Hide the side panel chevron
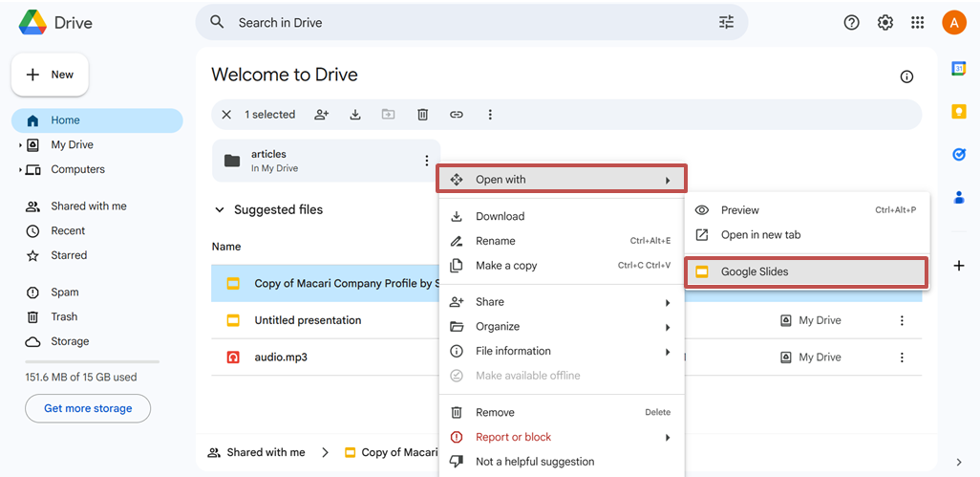 (959, 462)
